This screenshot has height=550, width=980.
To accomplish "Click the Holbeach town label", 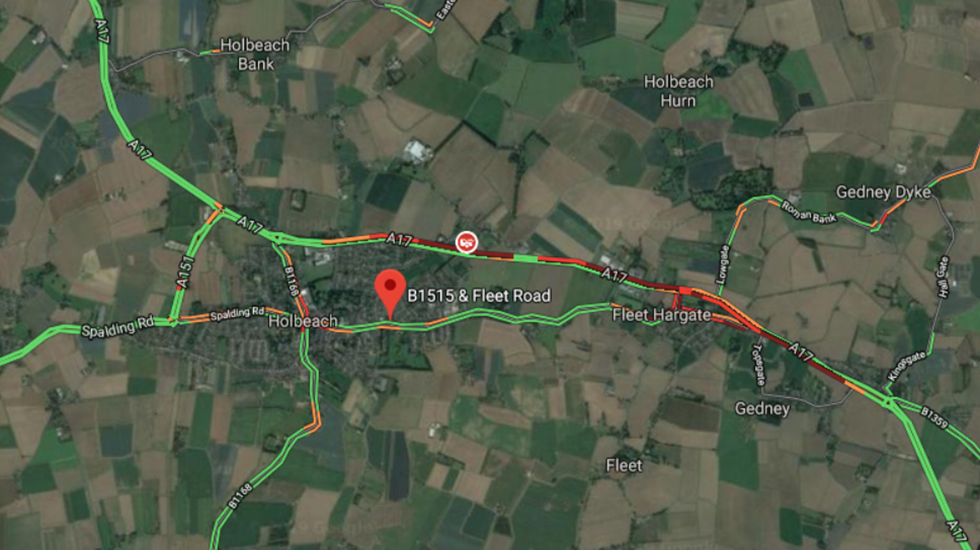I will [303, 321].
